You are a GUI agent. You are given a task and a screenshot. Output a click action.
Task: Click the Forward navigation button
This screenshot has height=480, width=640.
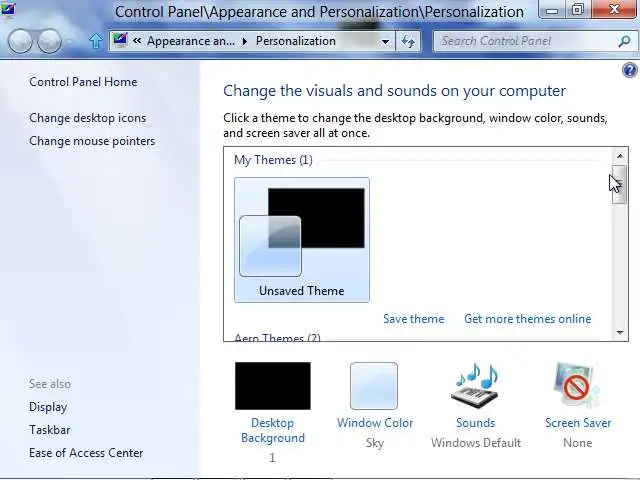49,41
